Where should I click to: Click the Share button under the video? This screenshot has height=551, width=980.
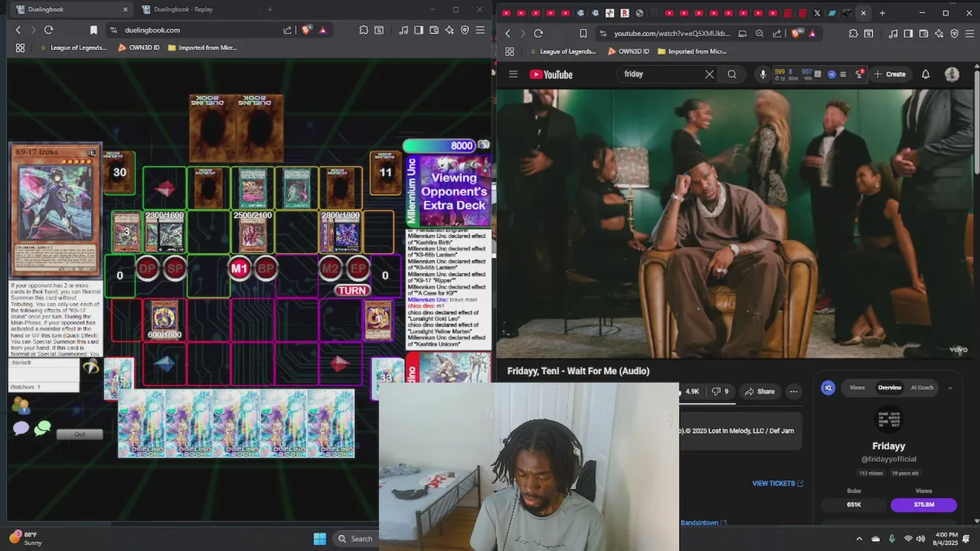pyautogui.click(x=759, y=392)
